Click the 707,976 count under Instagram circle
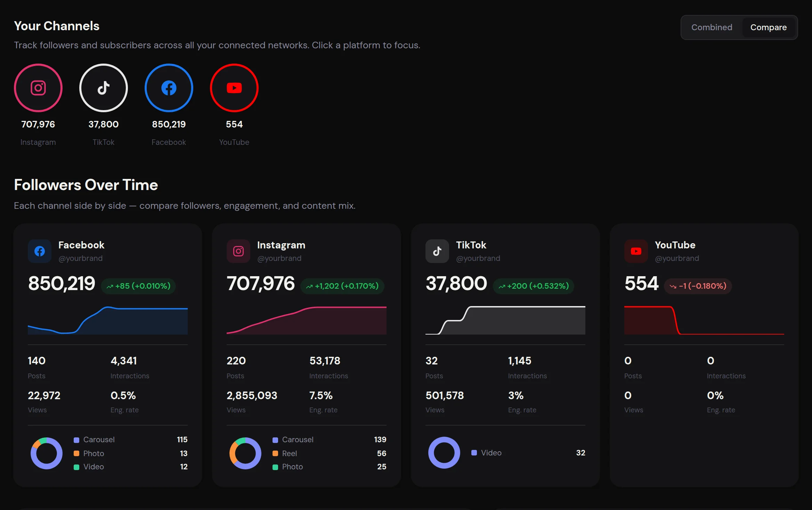 click(x=38, y=124)
